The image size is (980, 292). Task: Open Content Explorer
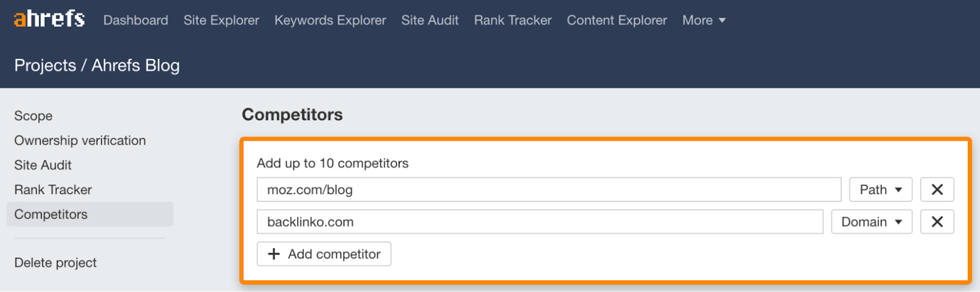(x=617, y=20)
